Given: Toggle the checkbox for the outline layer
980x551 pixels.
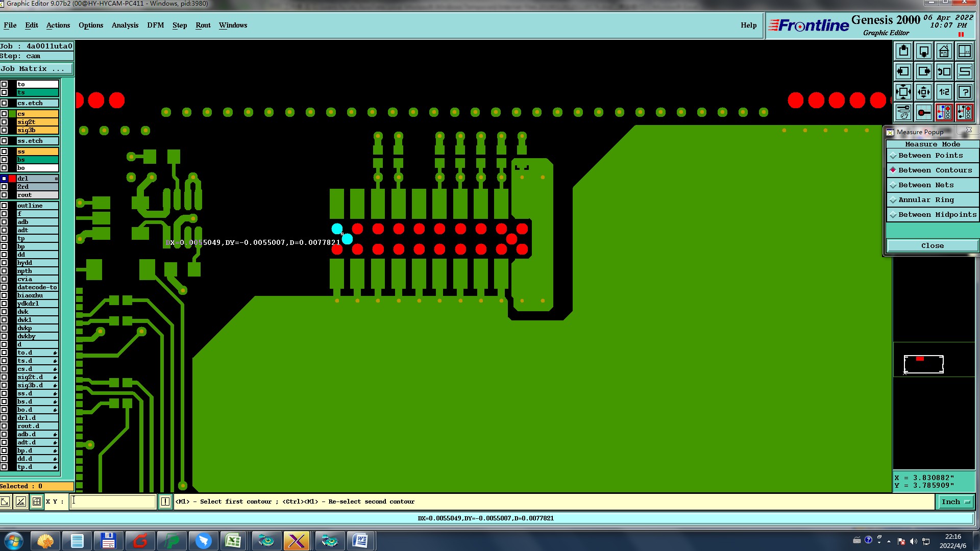Looking at the screenshot, I should [4, 206].
